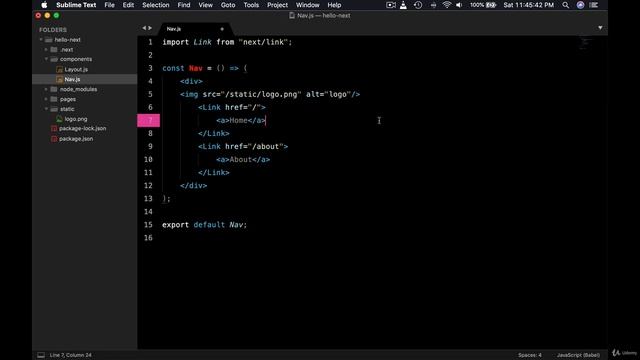Viewport: 640px width, 360px height.
Task: Open the JavaScript (Babel) syntax selector
Action: pyautogui.click(x=578, y=355)
